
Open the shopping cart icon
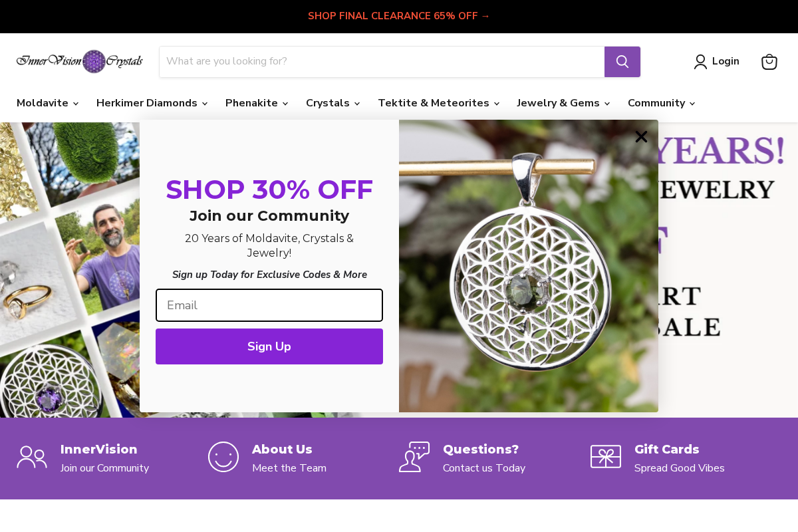[x=769, y=61]
